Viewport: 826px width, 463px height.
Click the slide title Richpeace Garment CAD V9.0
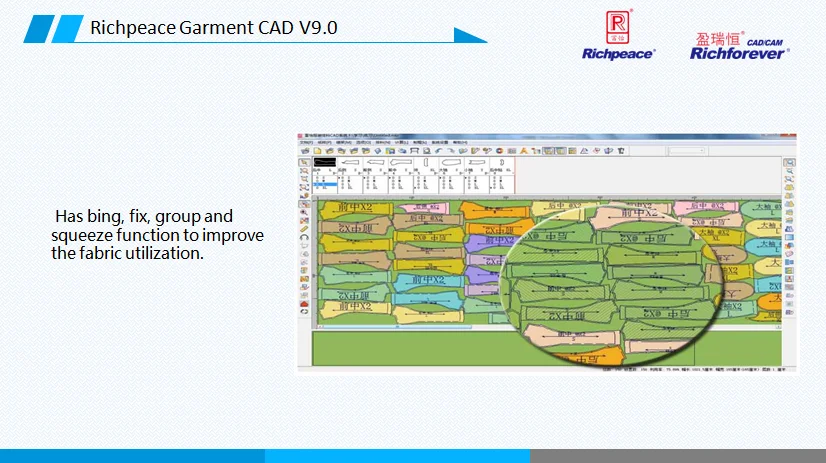tap(214, 27)
